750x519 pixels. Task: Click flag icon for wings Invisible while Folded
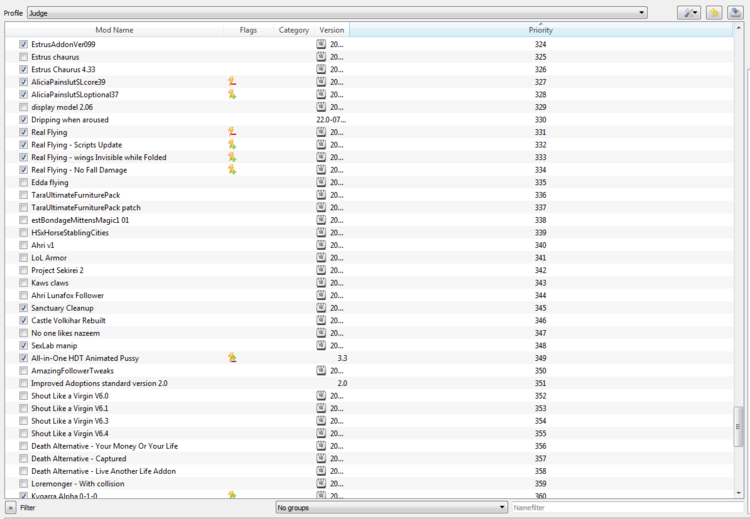pos(232,157)
